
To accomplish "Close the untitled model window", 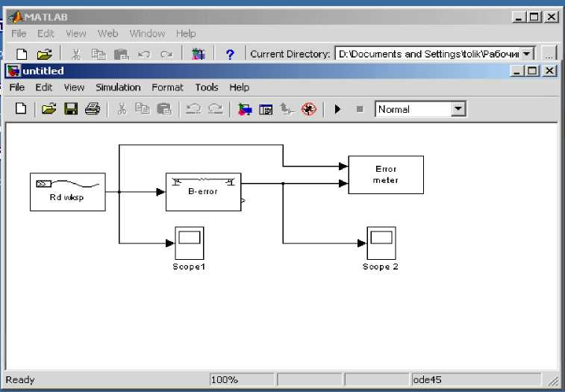I will 549,70.
